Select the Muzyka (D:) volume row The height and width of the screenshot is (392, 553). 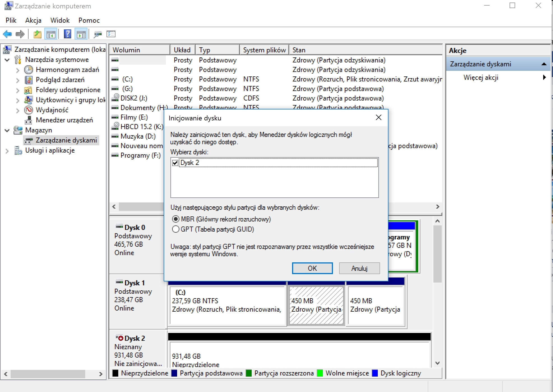[x=138, y=136]
